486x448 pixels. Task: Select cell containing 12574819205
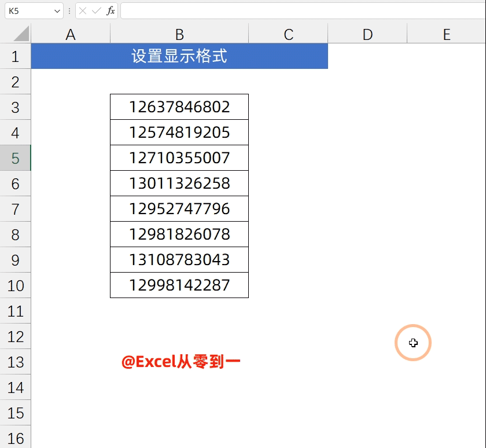179,133
